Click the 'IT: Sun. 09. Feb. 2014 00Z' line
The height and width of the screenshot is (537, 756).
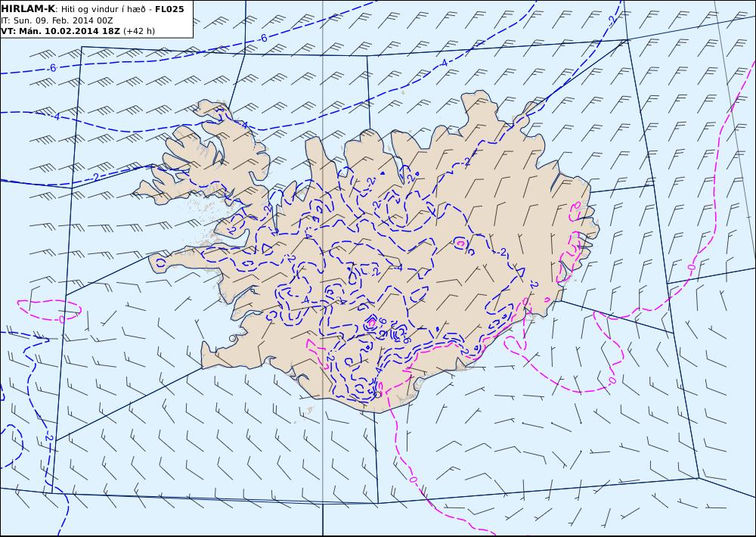click(57, 20)
